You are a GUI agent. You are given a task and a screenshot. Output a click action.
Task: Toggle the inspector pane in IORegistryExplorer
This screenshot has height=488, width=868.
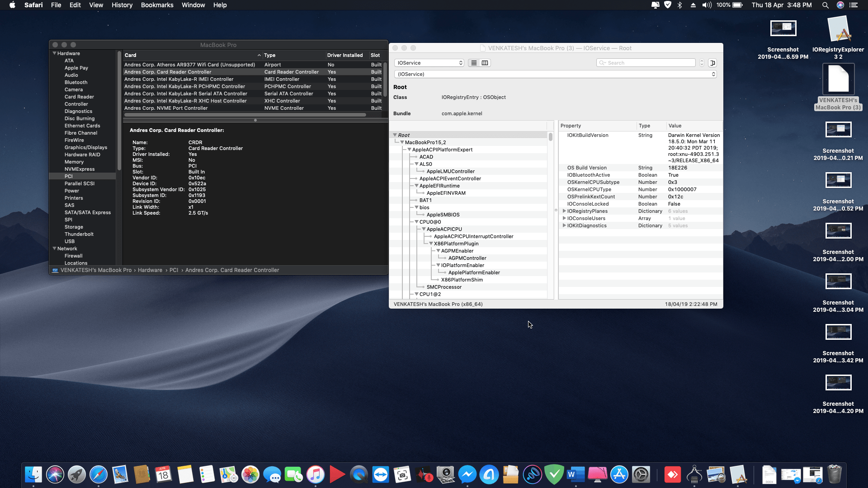[712, 63]
